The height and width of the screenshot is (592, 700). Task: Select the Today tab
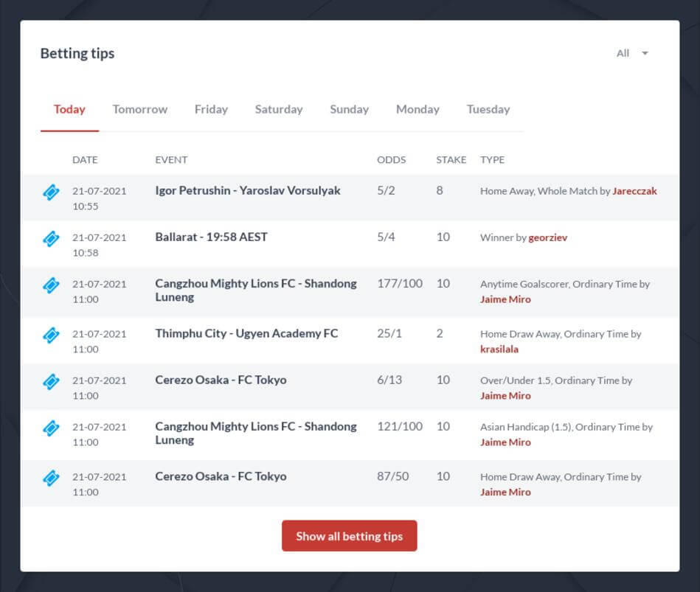(69, 109)
